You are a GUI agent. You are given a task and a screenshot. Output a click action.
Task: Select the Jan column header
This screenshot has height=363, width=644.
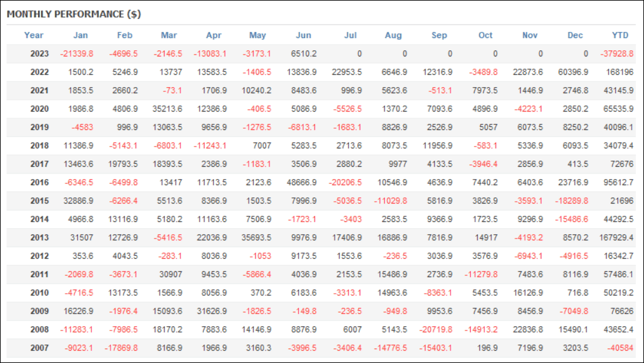pyautogui.click(x=80, y=36)
